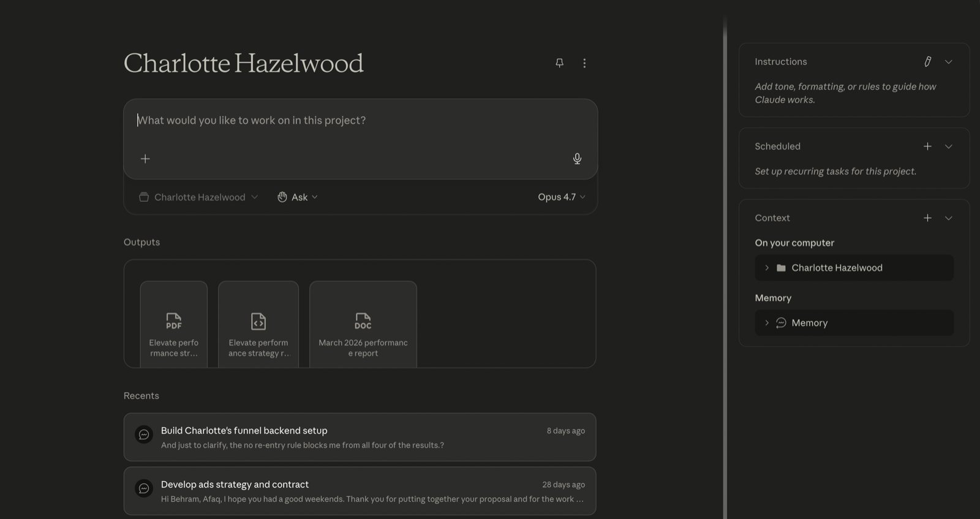This screenshot has width=980, height=519.
Task: Open the March 2026 performance report DOC
Action: coord(363,324)
